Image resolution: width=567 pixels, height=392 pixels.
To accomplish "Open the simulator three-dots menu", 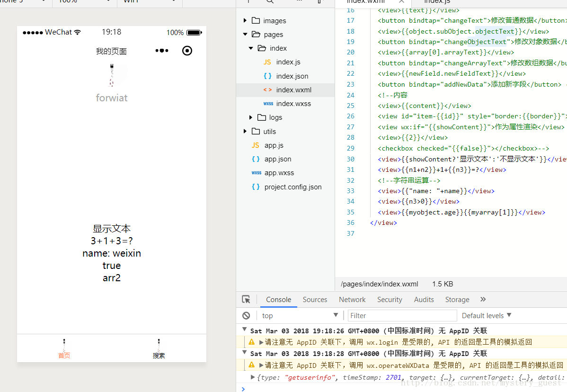I will [162, 51].
